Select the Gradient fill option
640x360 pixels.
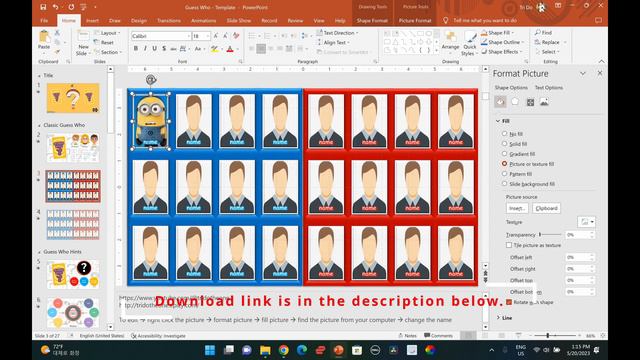point(504,153)
